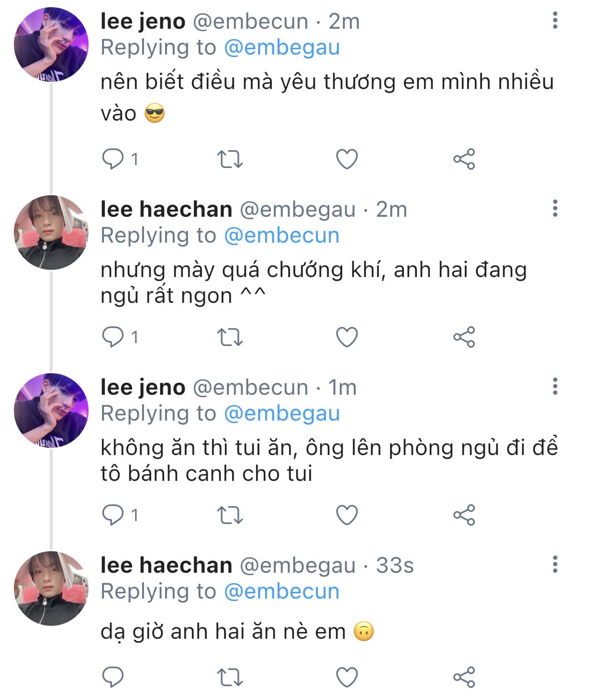The width and height of the screenshot is (594, 700).
Task: Open @embecun mention in last tweet
Action: click(x=281, y=591)
